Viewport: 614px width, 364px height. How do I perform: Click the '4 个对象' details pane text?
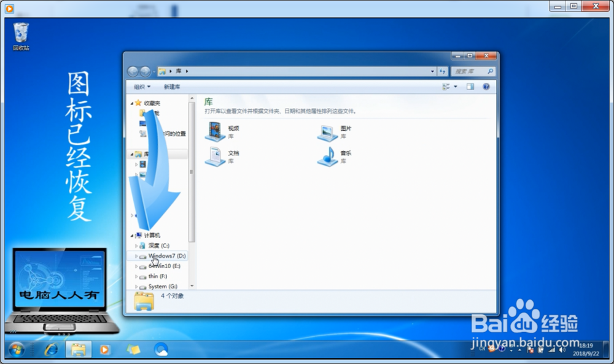pyautogui.click(x=173, y=296)
